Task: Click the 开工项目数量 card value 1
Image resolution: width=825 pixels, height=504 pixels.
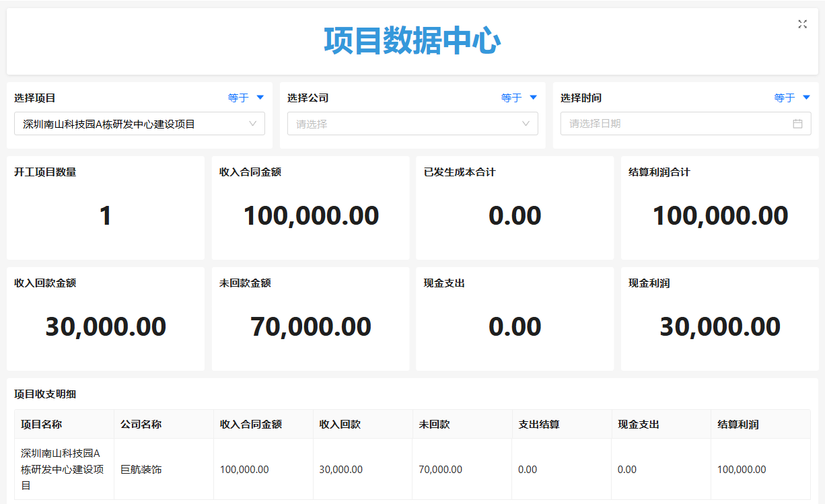Action: tap(106, 216)
